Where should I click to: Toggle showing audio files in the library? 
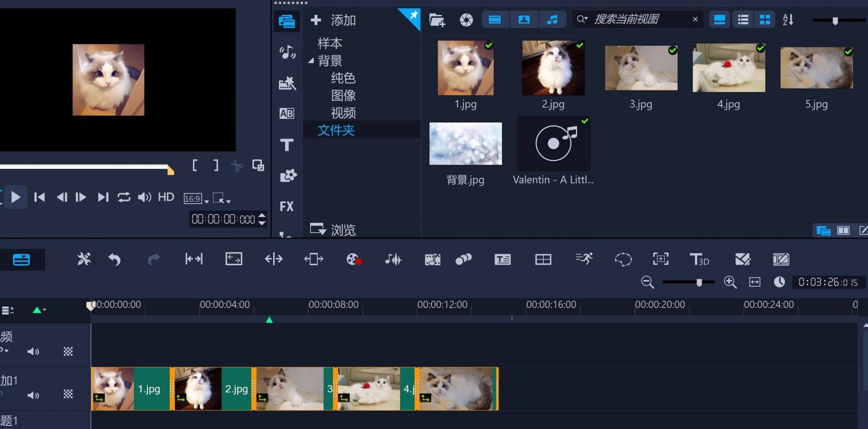coord(552,19)
